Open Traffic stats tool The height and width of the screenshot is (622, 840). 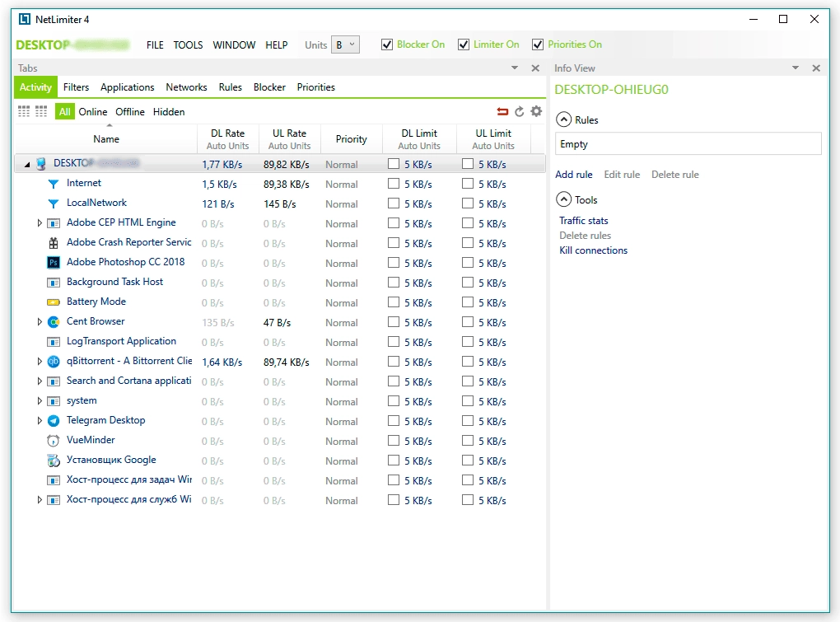584,221
